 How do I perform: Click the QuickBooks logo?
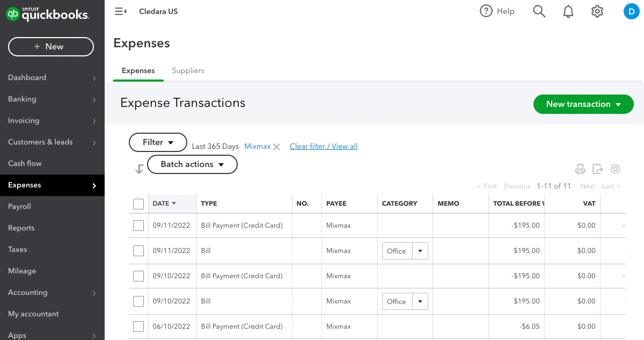[x=47, y=14]
